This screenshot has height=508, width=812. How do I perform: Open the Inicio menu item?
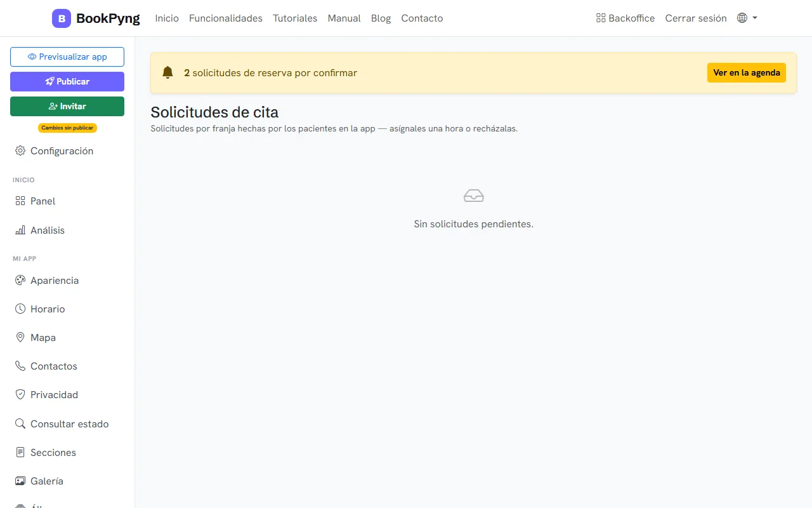(167, 18)
